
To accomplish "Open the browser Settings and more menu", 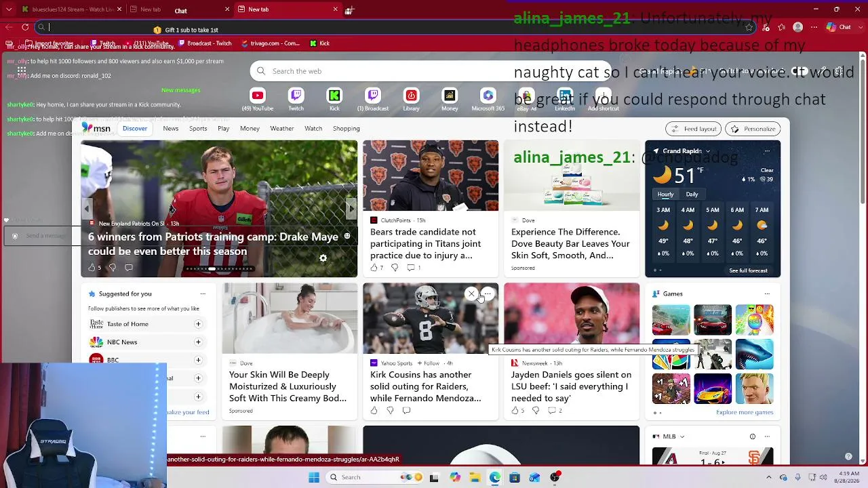I will 814,27.
